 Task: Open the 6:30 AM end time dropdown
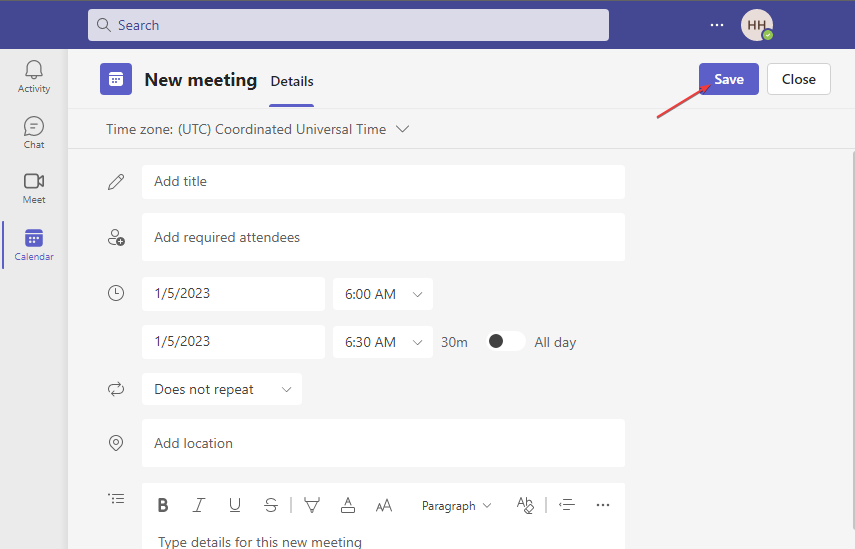click(x=383, y=342)
